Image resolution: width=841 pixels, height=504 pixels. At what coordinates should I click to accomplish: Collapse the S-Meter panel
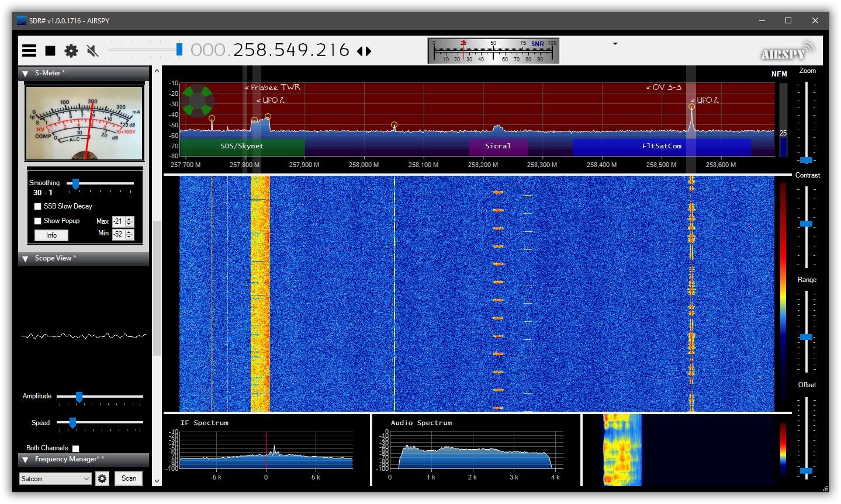(x=25, y=73)
